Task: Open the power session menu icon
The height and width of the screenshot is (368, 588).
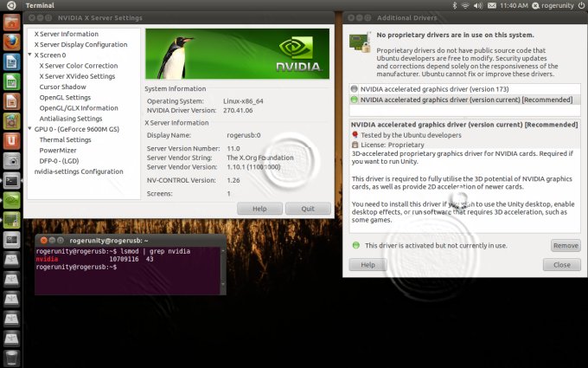Action: (581, 5)
